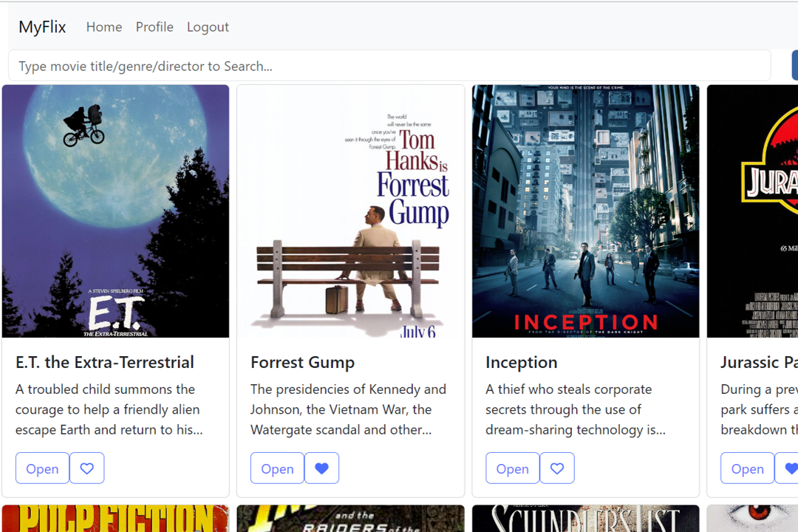Viewport: 798px width, 532px height.
Task: Open the E.T. the Extra-Terrestrial movie details
Action: 42,468
